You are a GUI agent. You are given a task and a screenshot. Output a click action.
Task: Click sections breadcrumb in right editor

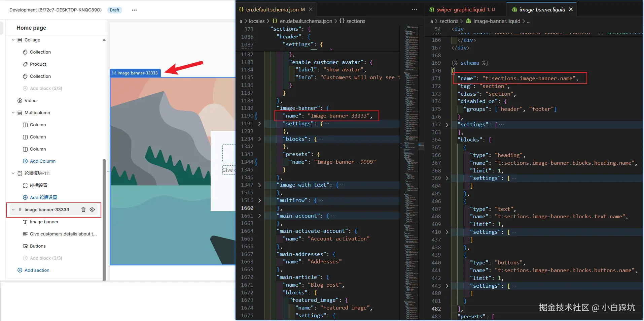click(x=449, y=21)
